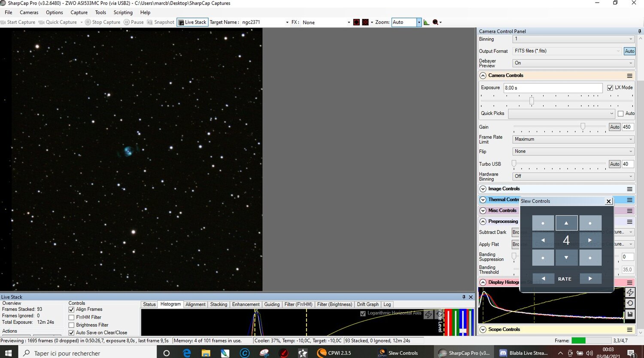Uncheck Align Frames in Live Stack controls
Image resolution: width=644 pixels, height=358 pixels.
click(71, 309)
